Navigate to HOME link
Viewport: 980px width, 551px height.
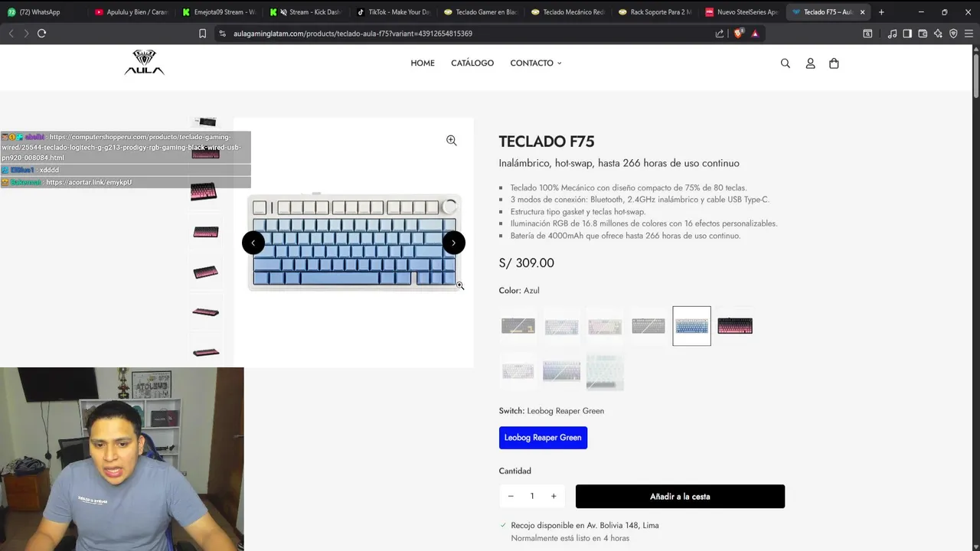423,63
